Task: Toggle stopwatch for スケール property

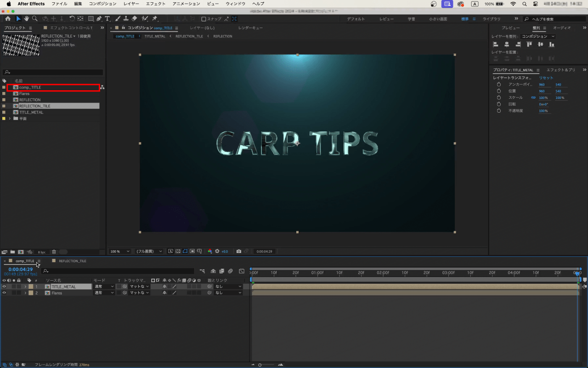Action: (x=498, y=98)
